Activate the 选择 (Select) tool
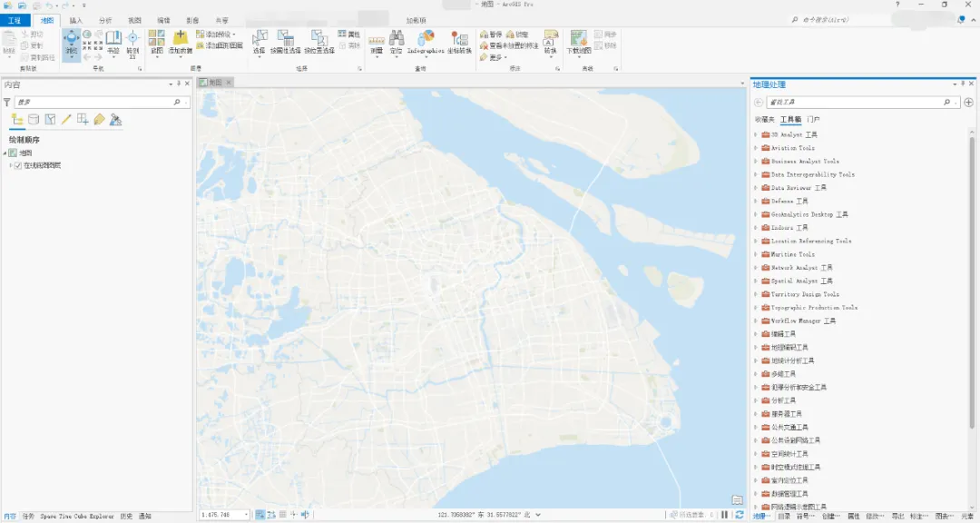980x523 pixels. (x=260, y=43)
